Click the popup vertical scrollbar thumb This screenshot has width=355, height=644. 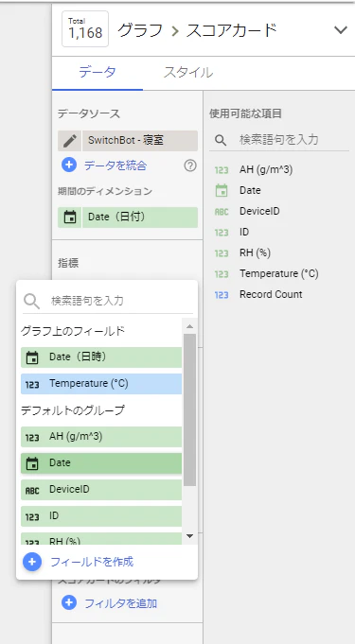(189, 409)
